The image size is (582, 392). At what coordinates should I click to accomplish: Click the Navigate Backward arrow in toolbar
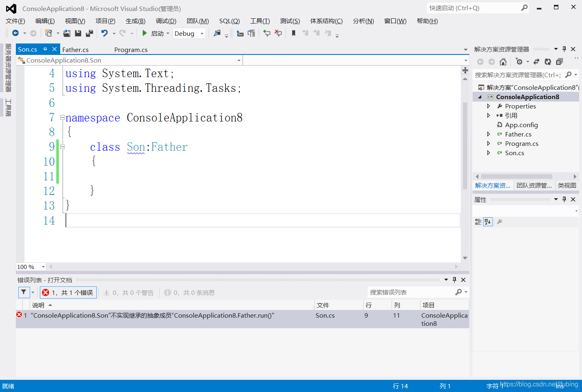click(15, 33)
